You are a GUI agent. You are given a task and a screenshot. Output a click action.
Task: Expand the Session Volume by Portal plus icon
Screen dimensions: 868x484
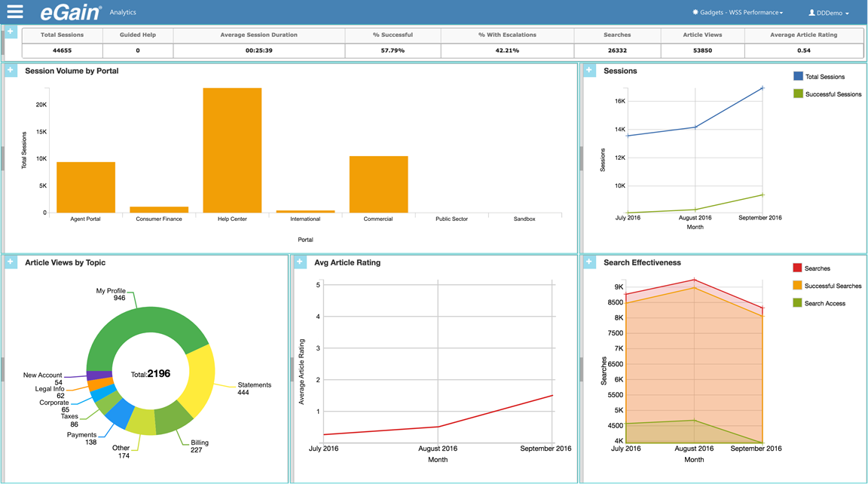click(x=11, y=70)
